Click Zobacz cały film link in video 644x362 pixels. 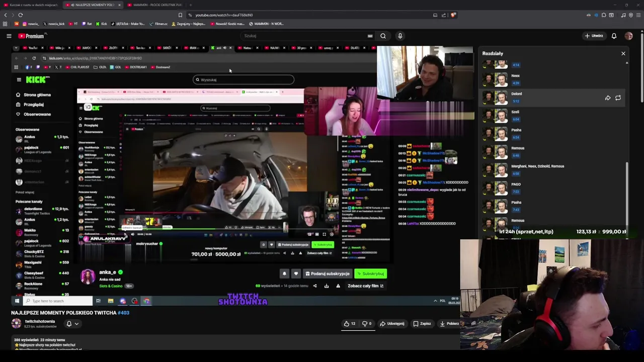(x=365, y=286)
